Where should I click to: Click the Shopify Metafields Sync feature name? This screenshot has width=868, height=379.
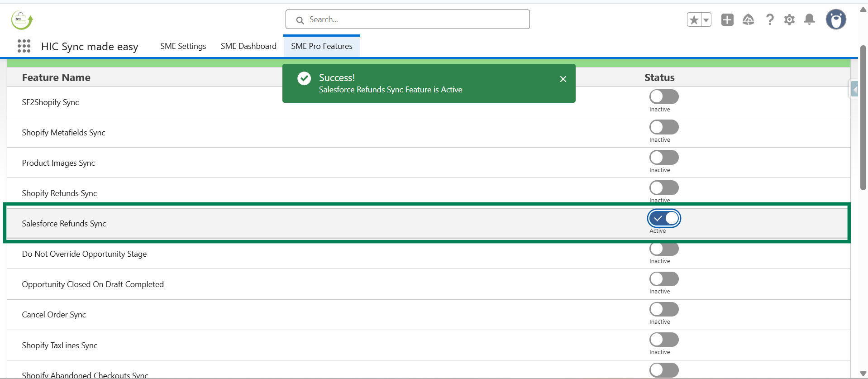coord(63,133)
